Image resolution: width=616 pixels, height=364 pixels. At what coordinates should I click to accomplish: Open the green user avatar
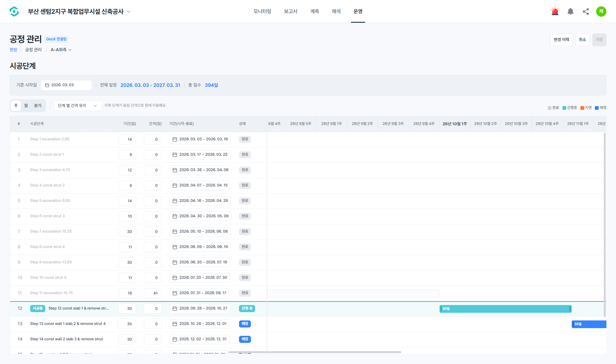tap(601, 11)
